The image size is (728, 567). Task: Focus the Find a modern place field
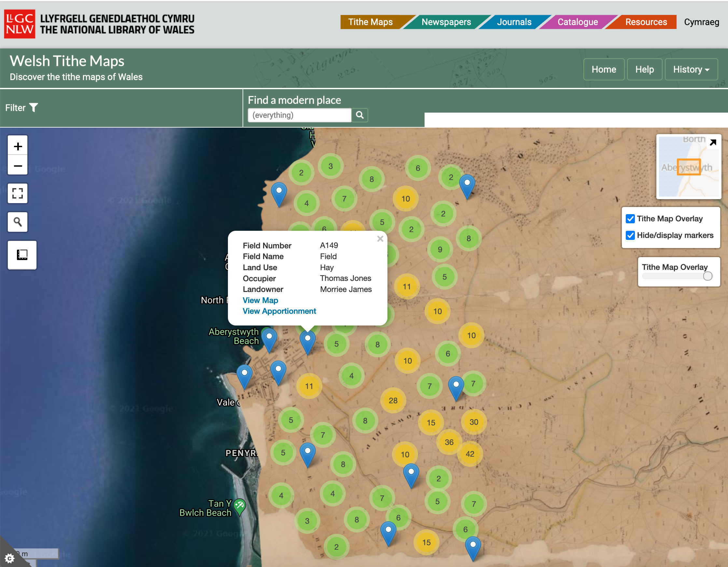click(299, 115)
